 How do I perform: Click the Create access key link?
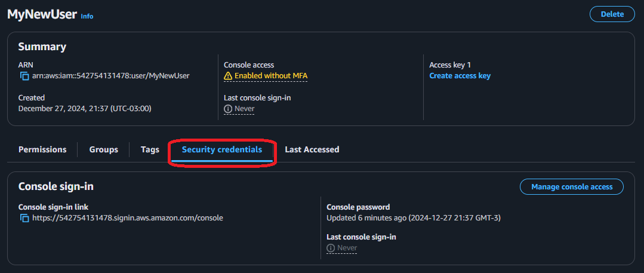click(460, 76)
